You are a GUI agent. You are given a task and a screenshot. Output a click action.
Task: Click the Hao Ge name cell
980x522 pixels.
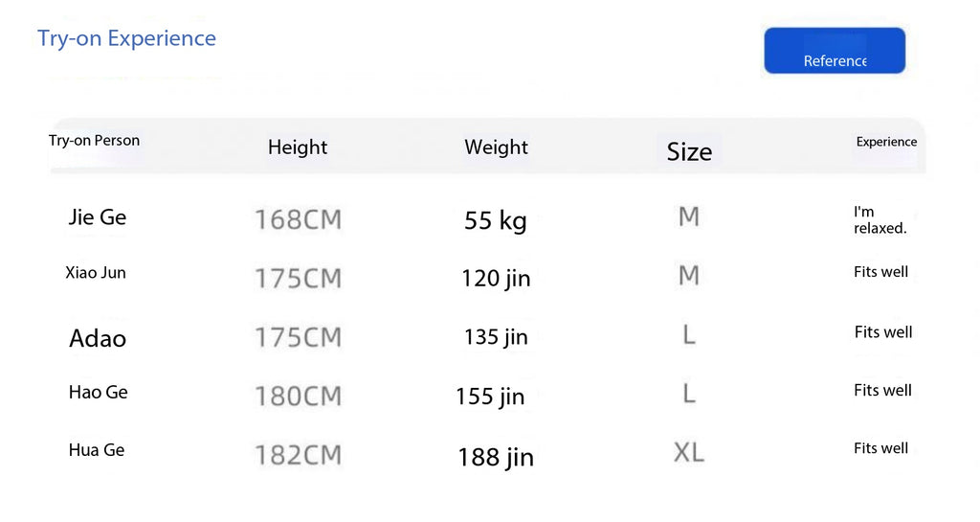(x=98, y=392)
